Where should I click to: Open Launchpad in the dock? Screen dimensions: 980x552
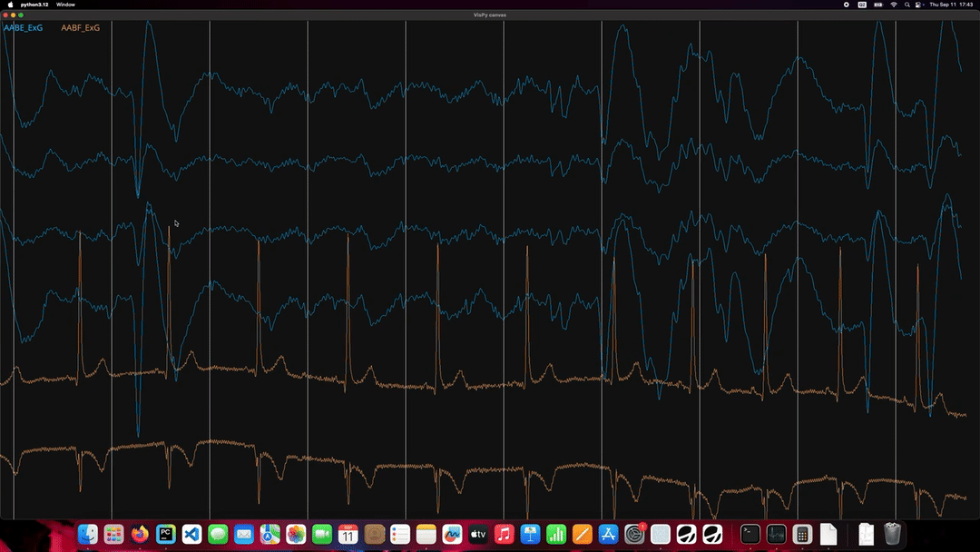(x=113, y=535)
